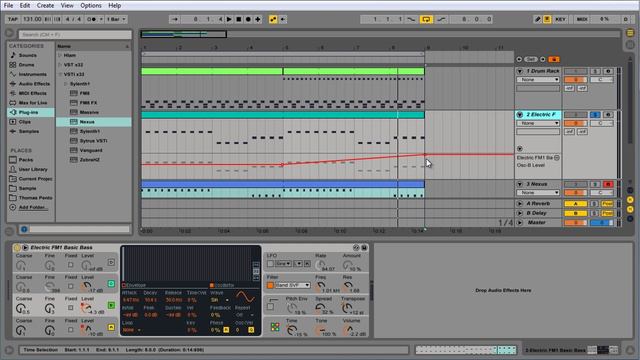640x360 pixels.
Task: Unfold the A Reverb return track
Action: [520, 203]
